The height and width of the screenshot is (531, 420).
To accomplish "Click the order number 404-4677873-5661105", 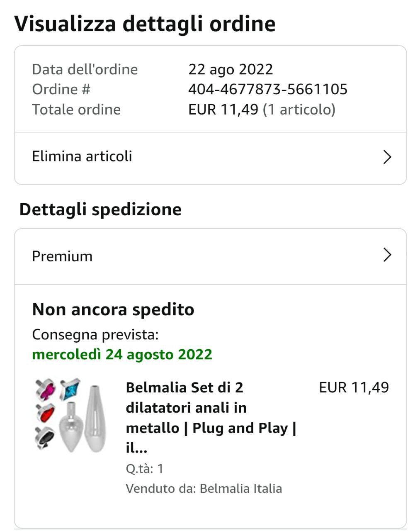I will tap(268, 89).
